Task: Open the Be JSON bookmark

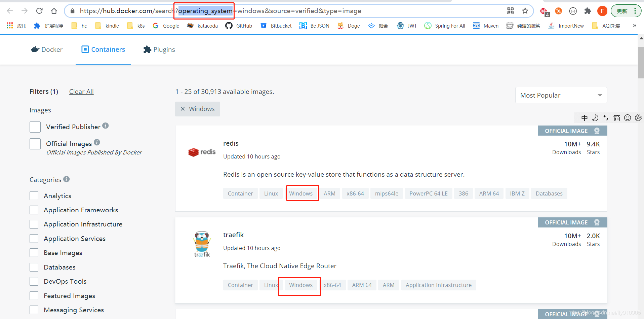Action: click(x=315, y=26)
